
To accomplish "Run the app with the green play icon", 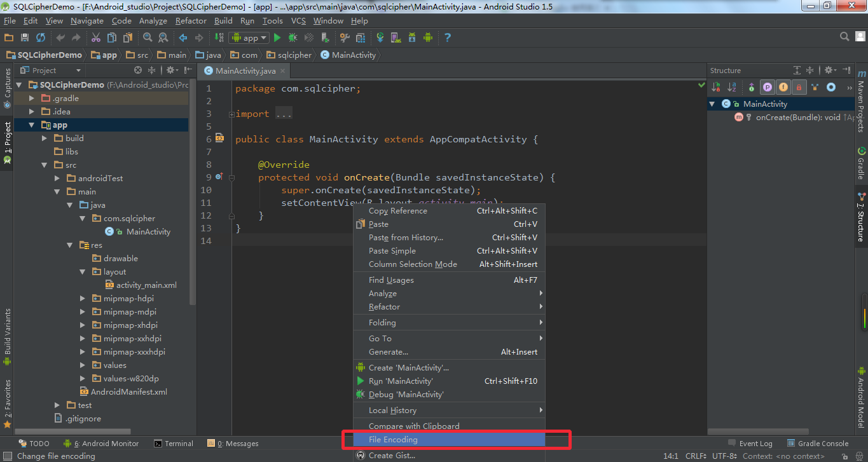I will (x=277, y=38).
